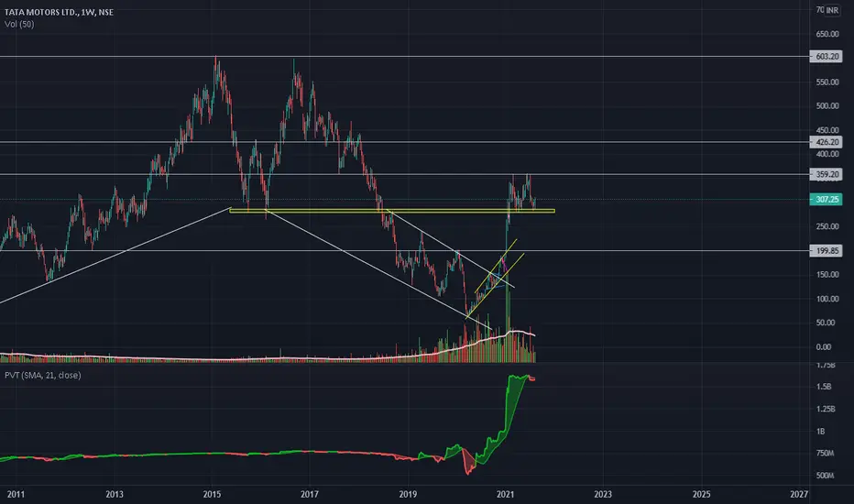Select the 199.85 horizontal line price label

[x=827, y=251]
